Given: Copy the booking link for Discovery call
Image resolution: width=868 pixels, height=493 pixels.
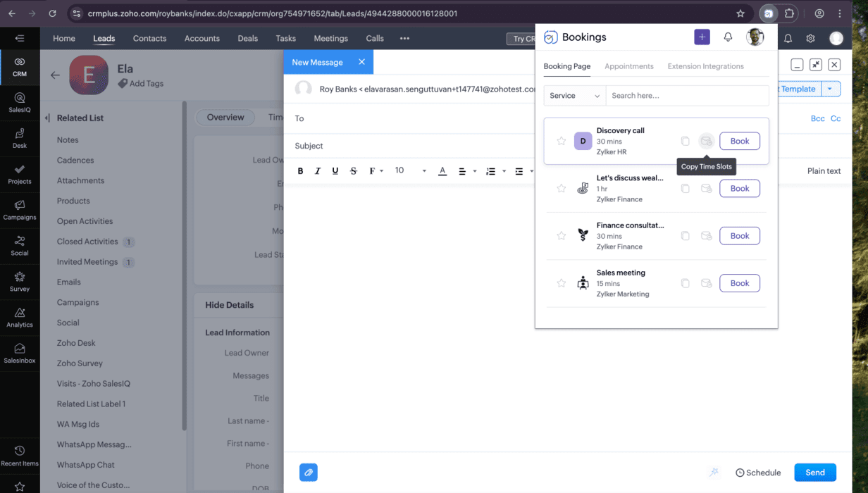Looking at the screenshot, I should [685, 141].
